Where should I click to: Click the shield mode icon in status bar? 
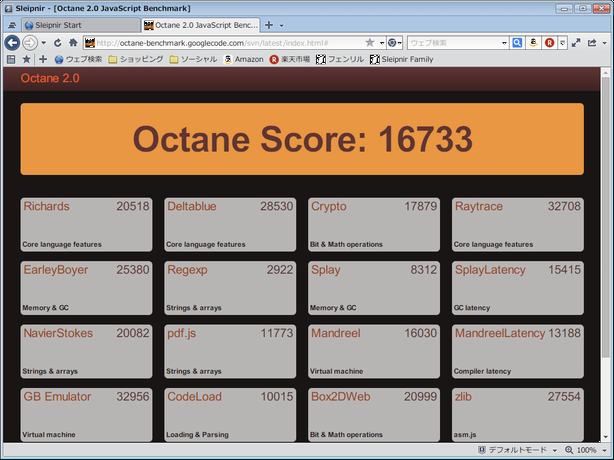coord(482,450)
